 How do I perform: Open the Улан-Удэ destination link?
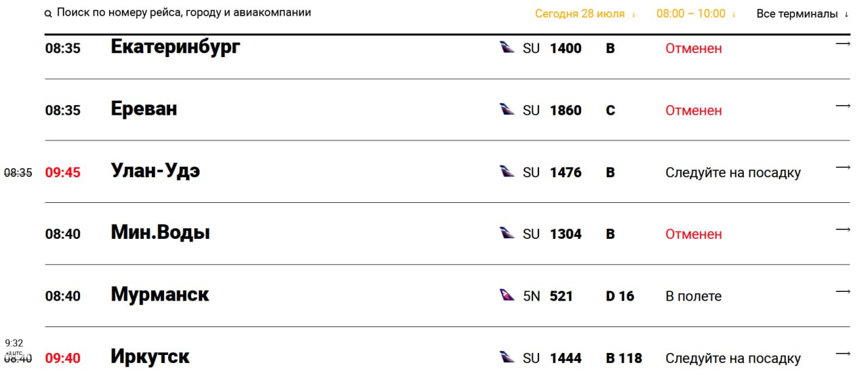coord(155,172)
